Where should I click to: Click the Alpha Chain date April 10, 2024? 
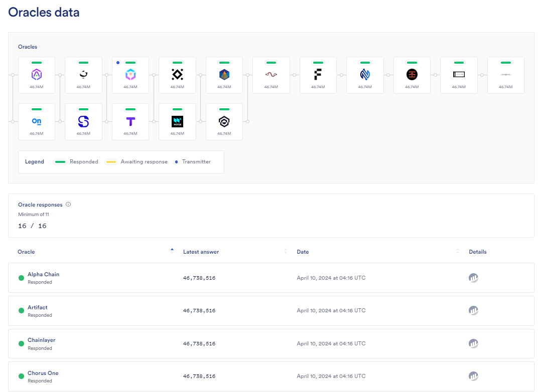tap(331, 278)
